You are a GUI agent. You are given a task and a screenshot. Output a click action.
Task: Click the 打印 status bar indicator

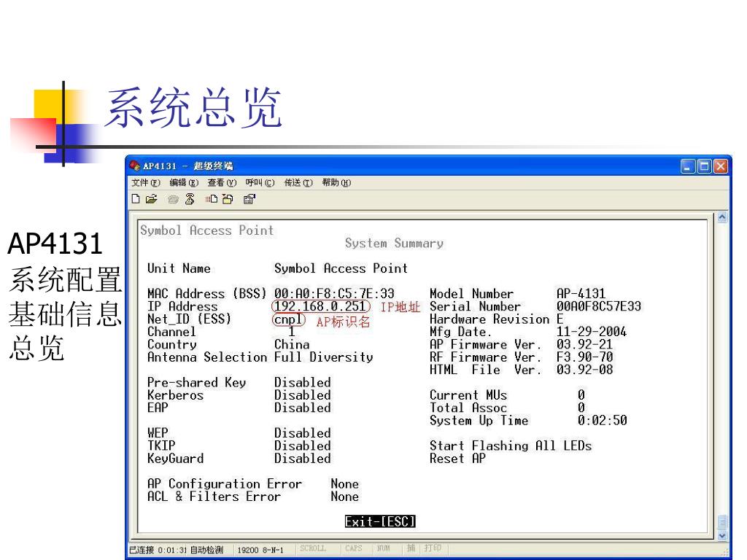click(433, 548)
